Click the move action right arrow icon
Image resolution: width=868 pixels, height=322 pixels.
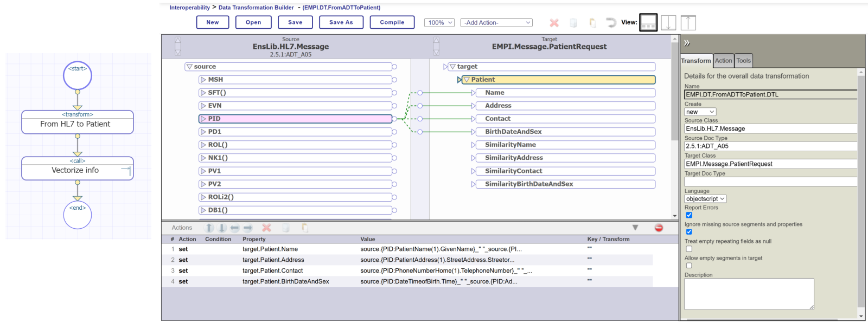tap(248, 228)
